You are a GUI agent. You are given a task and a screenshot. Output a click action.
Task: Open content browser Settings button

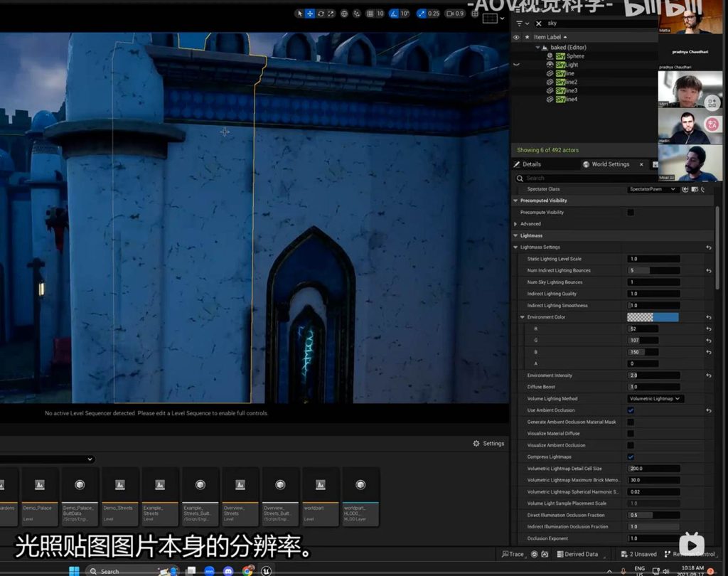pyautogui.click(x=488, y=444)
